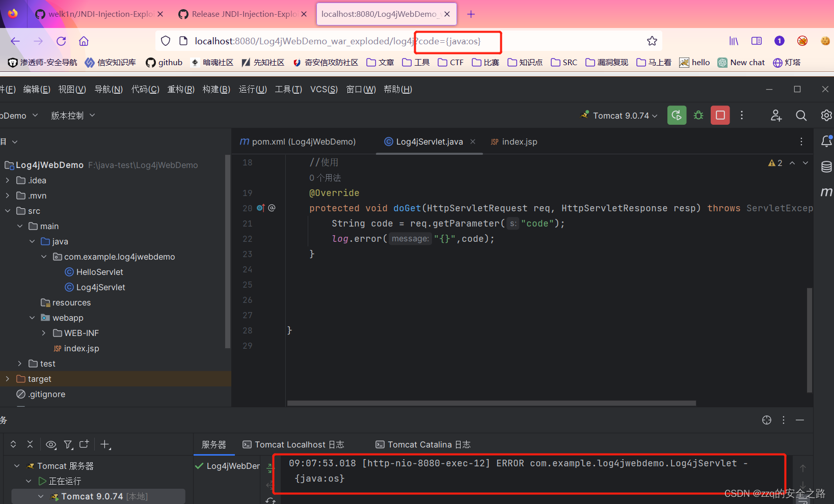Toggle browser sidebar view icon
Screen dimensions: 834x504
pos(757,41)
